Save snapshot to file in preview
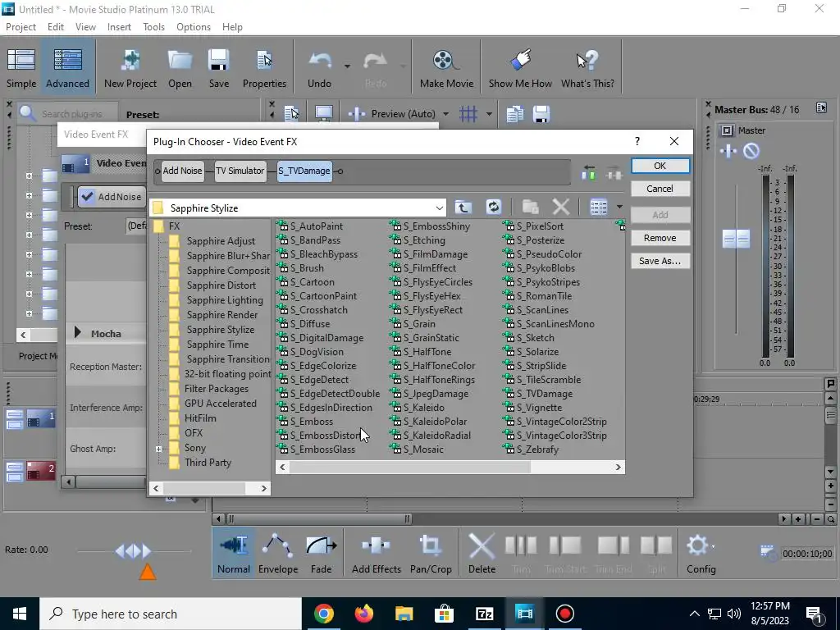The image size is (840, 630). 541,113
